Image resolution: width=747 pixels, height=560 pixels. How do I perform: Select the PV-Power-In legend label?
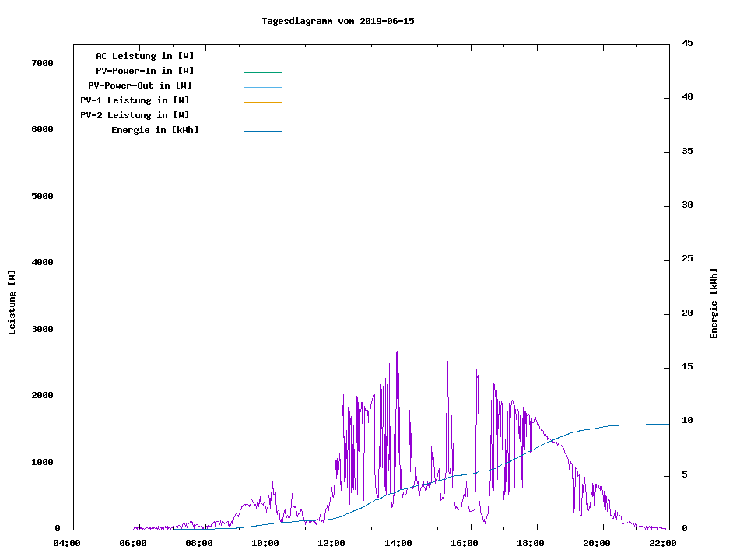145,71
